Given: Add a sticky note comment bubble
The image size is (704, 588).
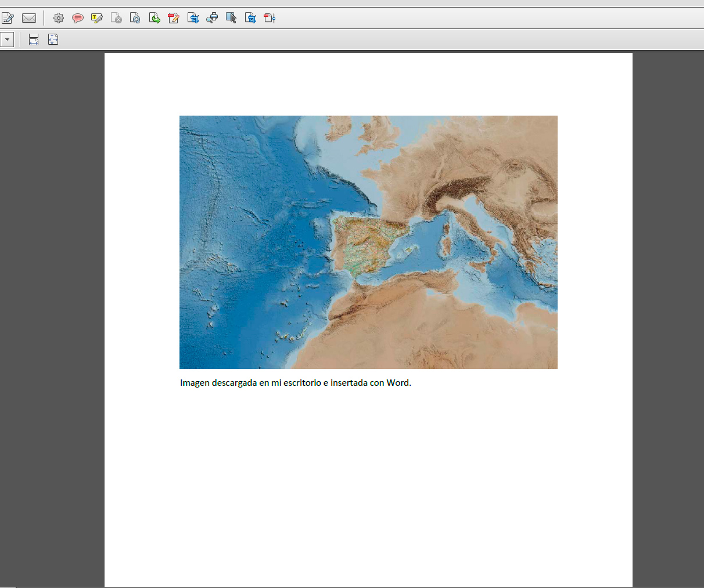Looking at the screenshot, I should (x=78, y=18).
